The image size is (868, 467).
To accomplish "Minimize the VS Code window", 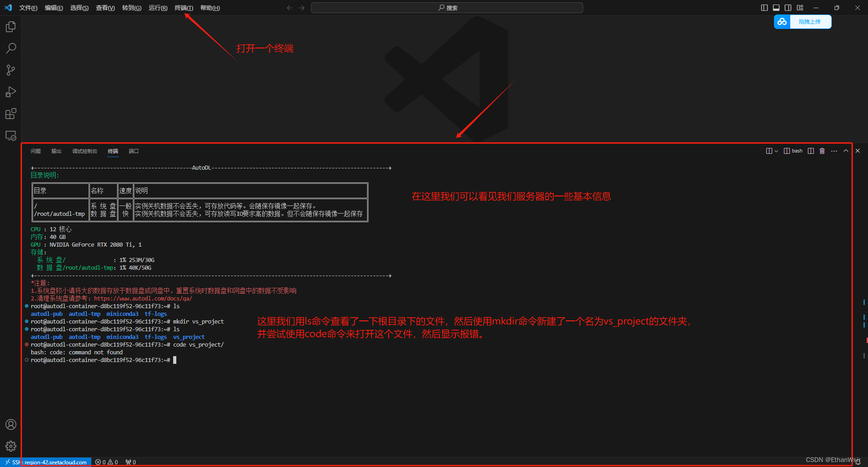I will coord(816,8).
